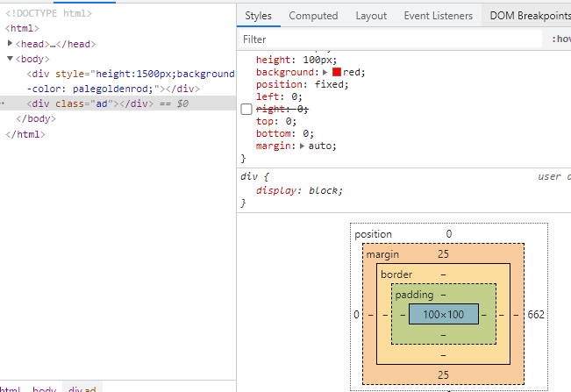571x392 pixels.
Task: Click the Filter styles input field
Action: tap(386, 39)
